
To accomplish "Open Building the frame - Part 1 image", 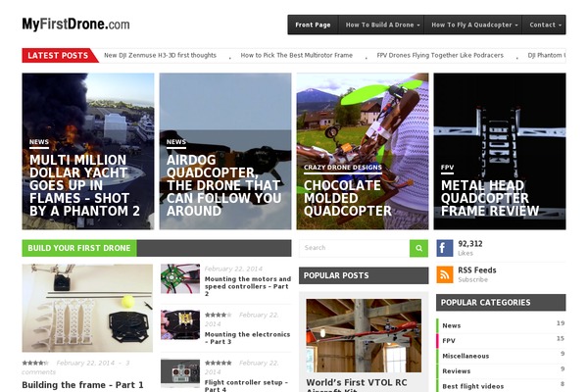I will (x=87, y=308).
